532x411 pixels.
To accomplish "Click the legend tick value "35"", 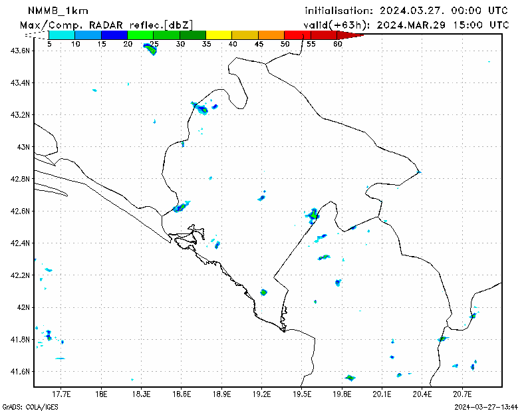I will (206, 44).
